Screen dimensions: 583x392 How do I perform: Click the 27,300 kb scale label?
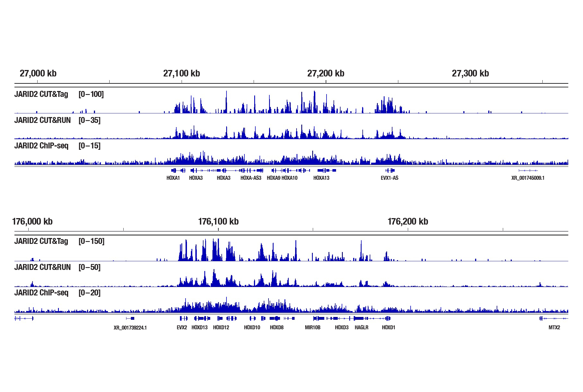(470, 73)
